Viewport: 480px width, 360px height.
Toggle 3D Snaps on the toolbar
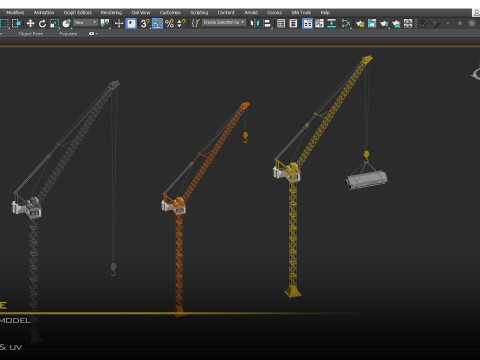point(145,23)
